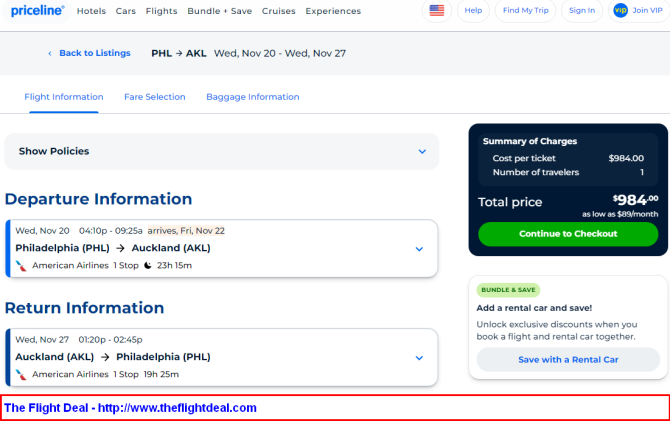
Task: Expand the Show Policies panel
Action: [x=221, y=151]
